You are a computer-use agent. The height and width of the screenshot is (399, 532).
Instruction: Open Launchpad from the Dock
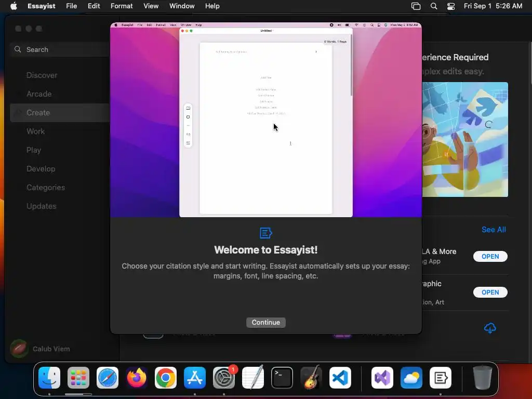78,378
